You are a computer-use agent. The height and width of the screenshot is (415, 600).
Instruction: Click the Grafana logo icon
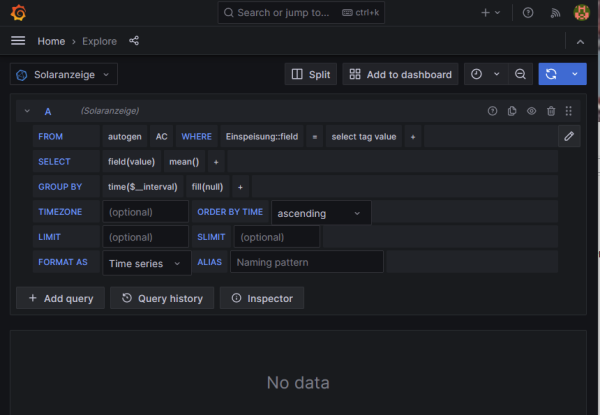[x=16, y=13]
